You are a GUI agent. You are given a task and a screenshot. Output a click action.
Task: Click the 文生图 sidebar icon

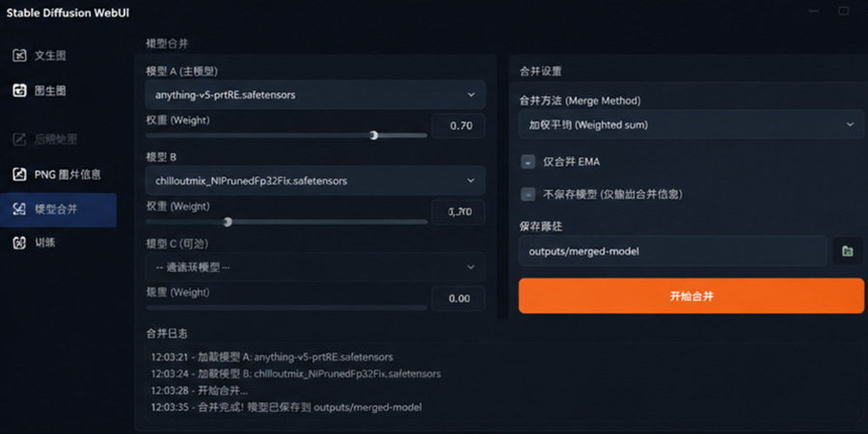click(20, 55)
